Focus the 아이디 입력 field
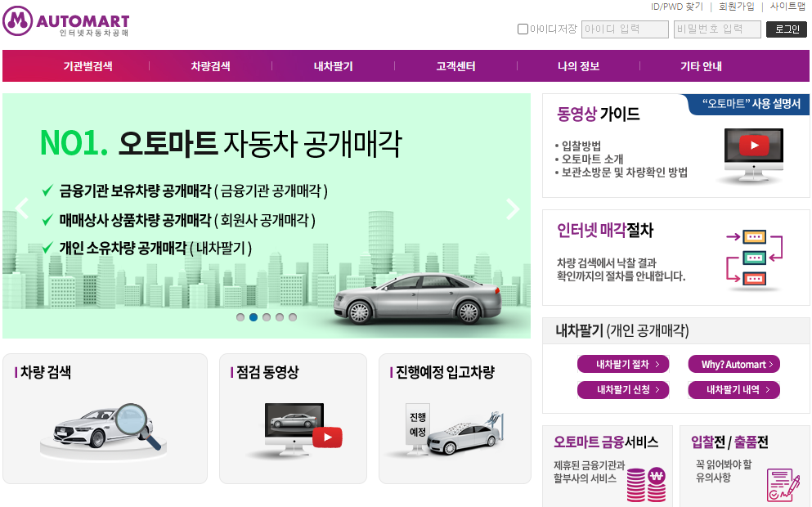Image resolution: width=812 pixels, height=507 pixels. coord(625,29)
